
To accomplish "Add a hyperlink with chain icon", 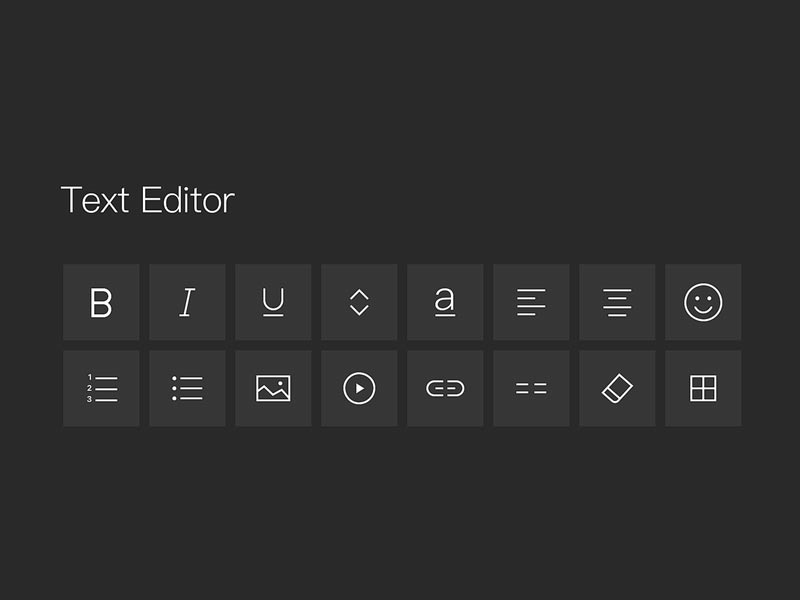I will click(445, 388).
